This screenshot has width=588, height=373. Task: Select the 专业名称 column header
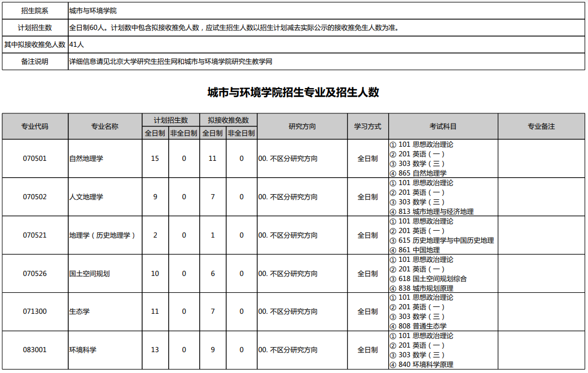click(105, 126)
